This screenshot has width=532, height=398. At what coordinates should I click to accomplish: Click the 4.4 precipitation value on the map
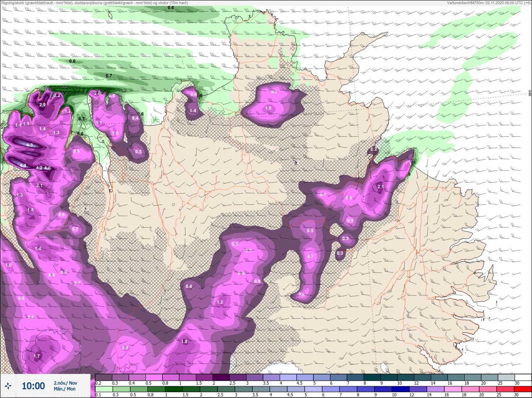(x=23, y=165)
